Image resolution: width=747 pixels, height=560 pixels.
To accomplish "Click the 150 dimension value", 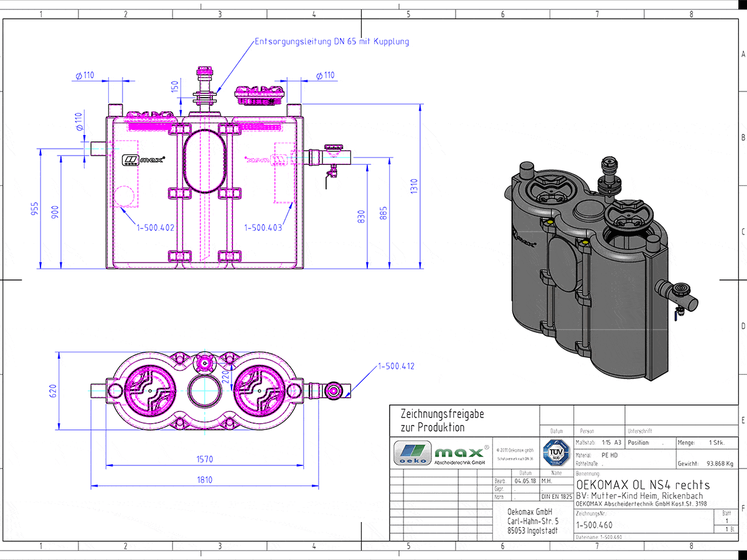I will [x=175, y=86].
